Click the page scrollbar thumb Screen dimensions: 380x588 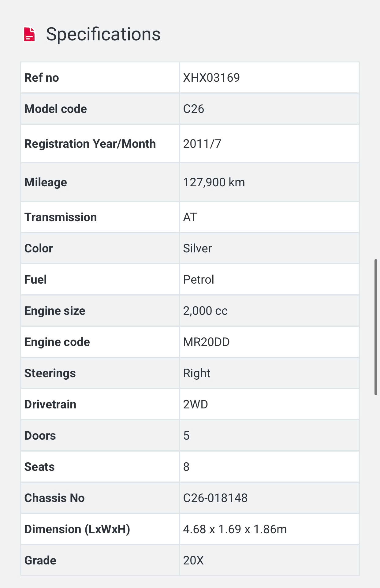pos(376,327)
